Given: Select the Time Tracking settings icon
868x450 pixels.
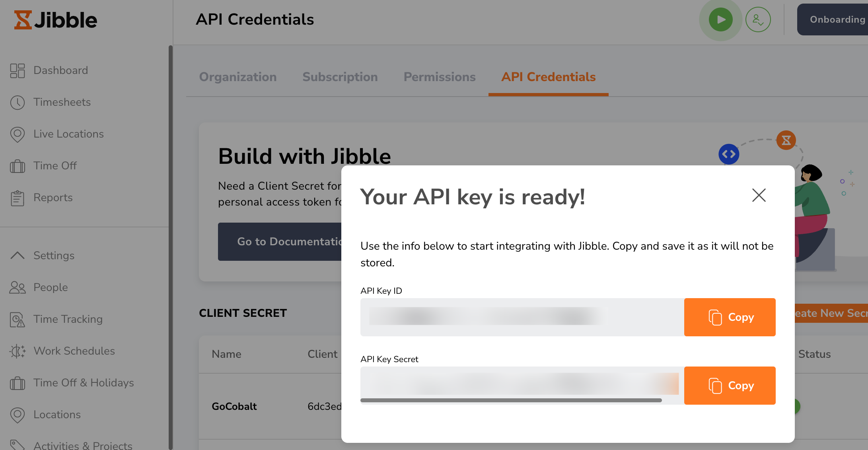Looking at the screenshot, I should 17,319.
